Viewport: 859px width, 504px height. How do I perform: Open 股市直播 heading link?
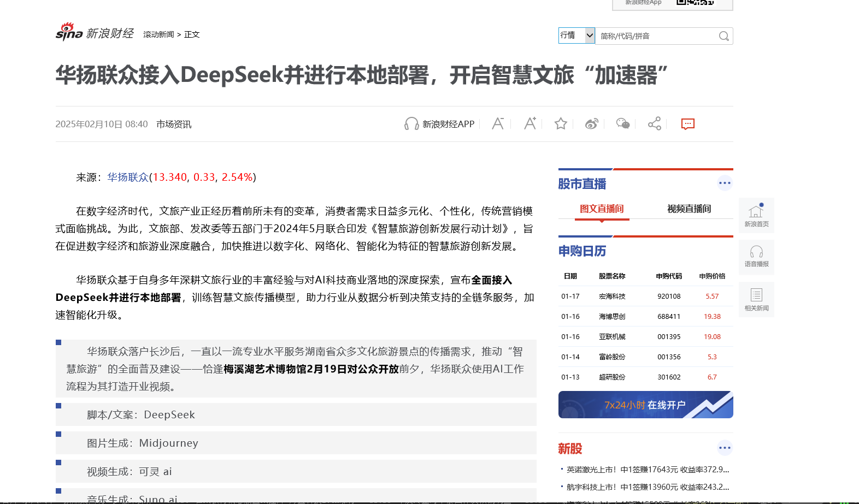point(582,184)
